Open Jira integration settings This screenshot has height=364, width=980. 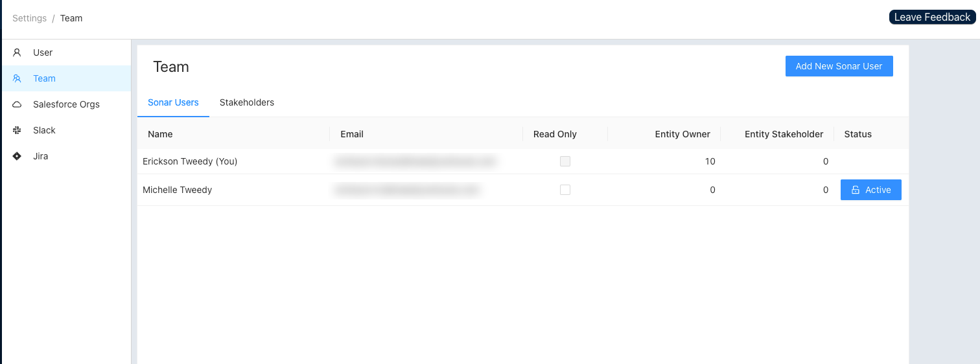pos(66,156)
